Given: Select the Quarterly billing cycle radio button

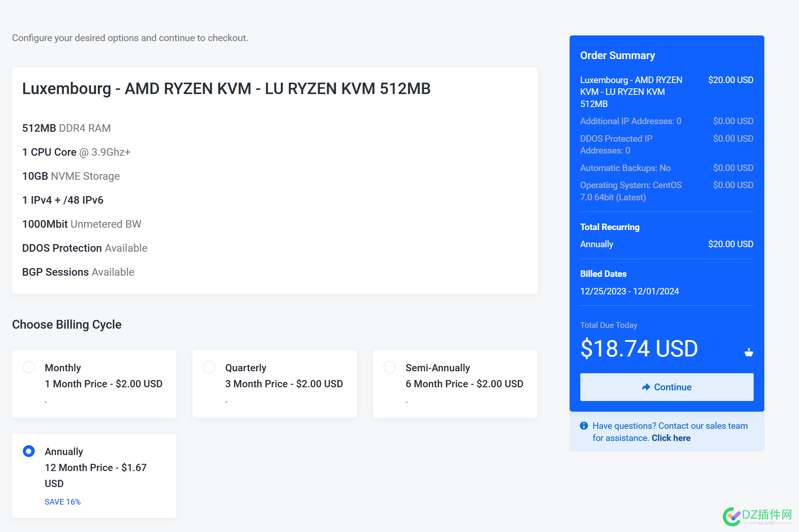Looking at the screenshot, I should tap(209, 367).
